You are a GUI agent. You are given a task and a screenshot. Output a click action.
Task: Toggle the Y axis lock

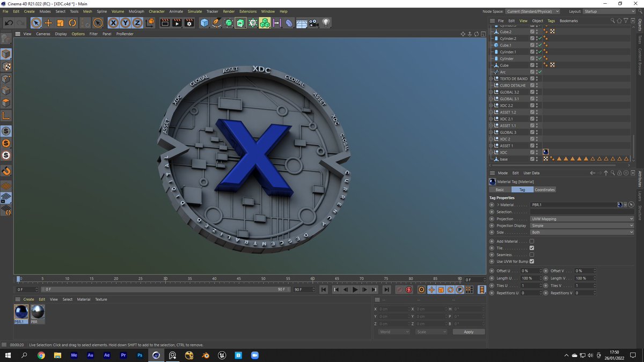125,23
